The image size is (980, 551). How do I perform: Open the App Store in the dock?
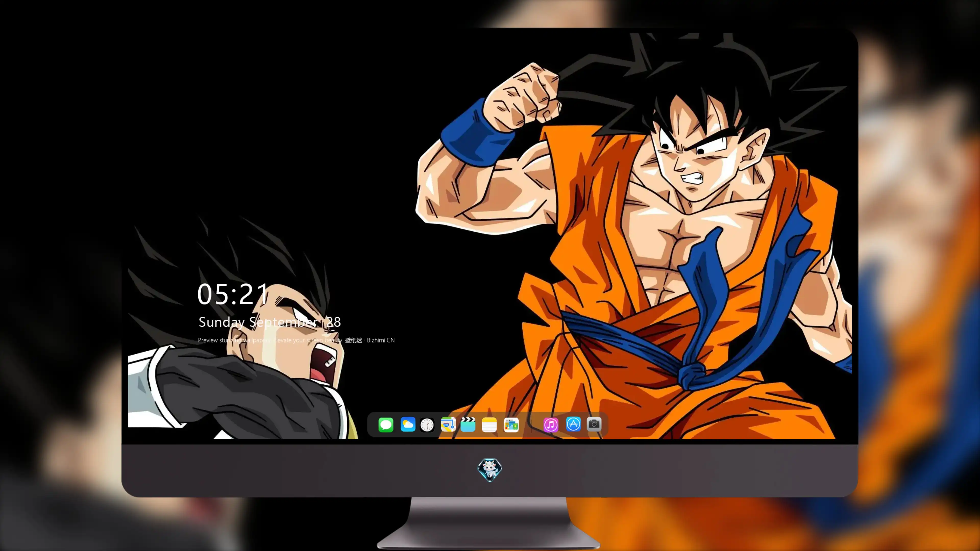(573, 424)
